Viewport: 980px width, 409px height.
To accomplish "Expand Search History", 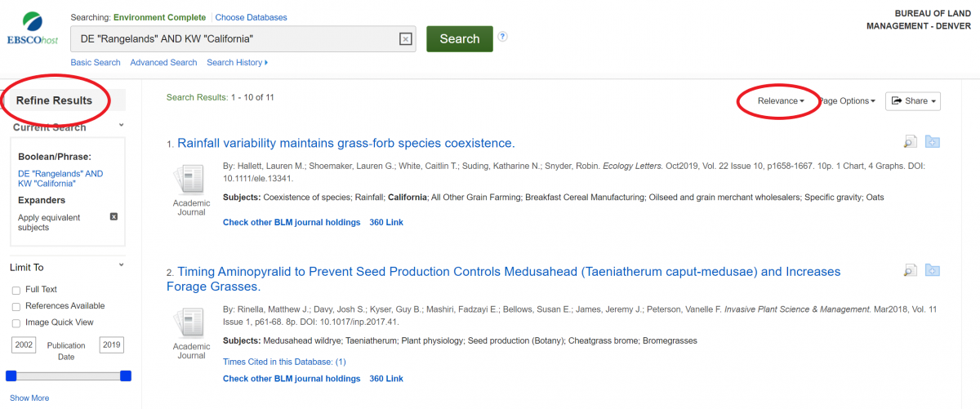I will coord(237,63).
